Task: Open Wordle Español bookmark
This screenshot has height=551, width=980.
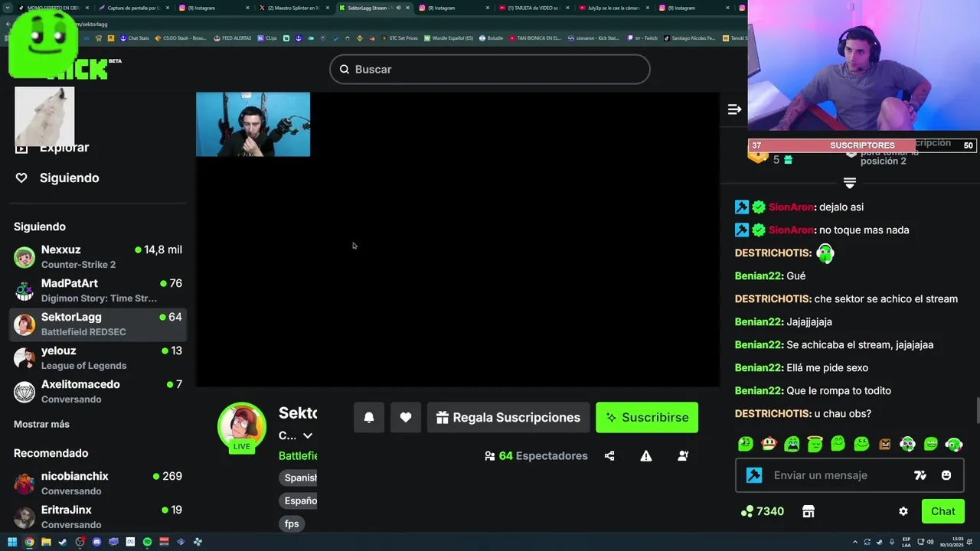Action: [x=449, y=37]
